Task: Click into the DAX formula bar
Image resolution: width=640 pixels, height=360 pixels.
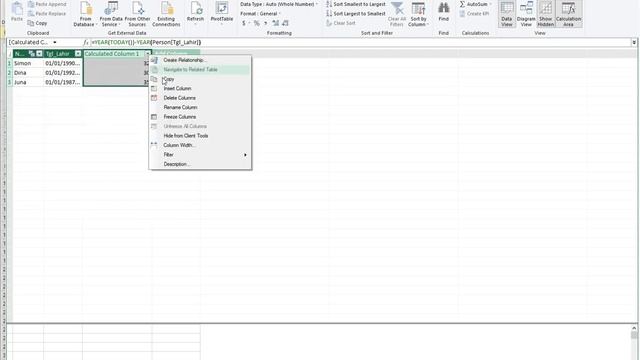Action: point(359,42)
